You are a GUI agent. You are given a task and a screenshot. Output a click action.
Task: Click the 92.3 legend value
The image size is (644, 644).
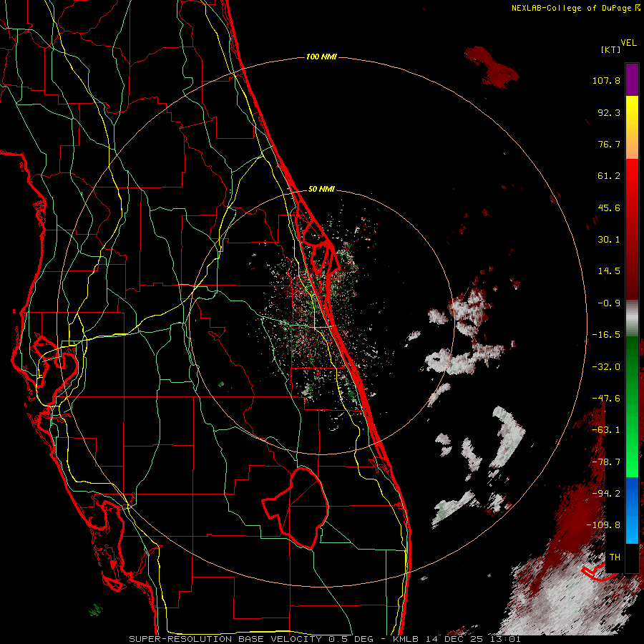[x=609, y=112]
